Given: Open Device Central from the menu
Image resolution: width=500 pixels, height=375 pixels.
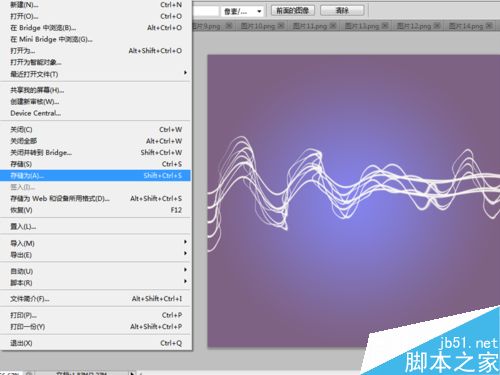Looking at the screenshot, I should 96,113.
